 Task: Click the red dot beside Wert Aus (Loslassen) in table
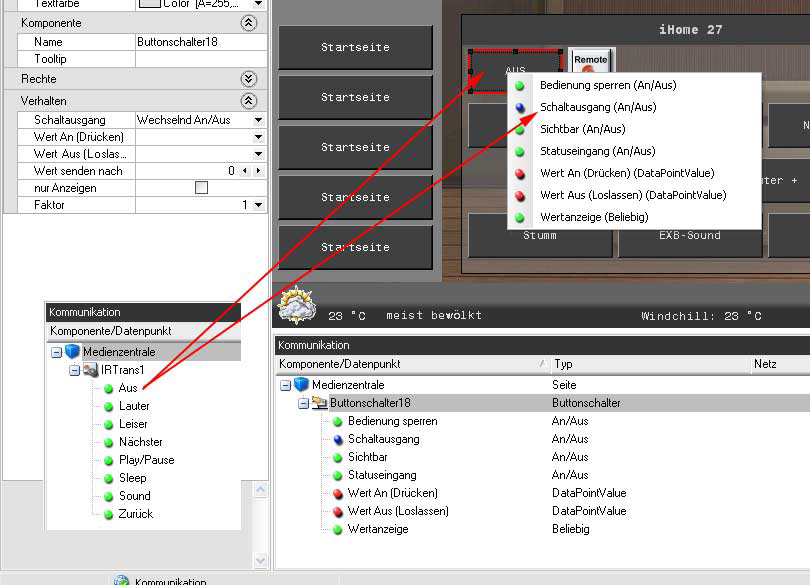point(338,512)
